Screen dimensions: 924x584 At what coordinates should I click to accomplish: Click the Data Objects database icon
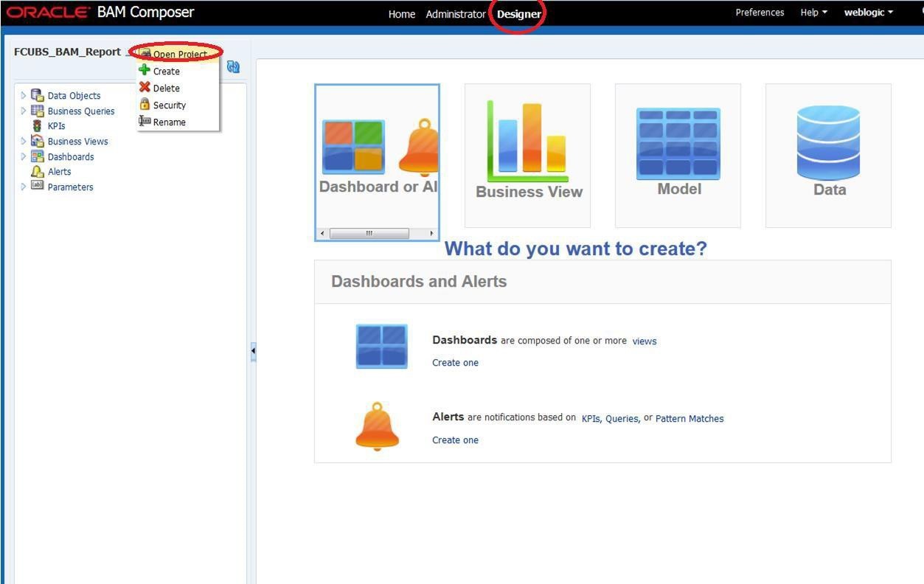click(37, 95)
